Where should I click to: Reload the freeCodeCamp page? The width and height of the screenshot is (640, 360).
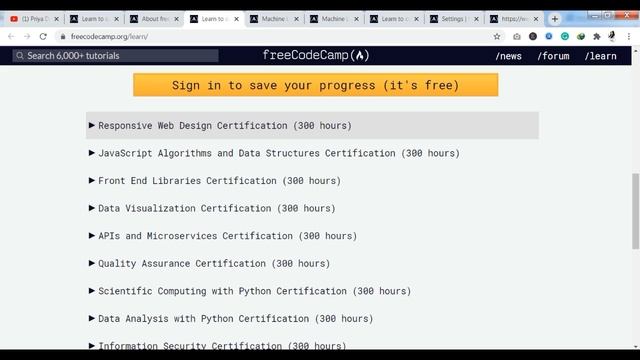(x=43, y=36)
